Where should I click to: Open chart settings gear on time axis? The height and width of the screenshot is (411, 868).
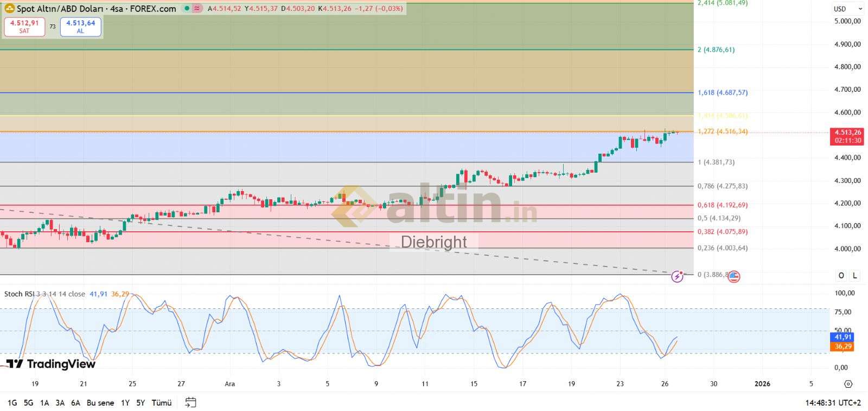(x=848, y=384)
